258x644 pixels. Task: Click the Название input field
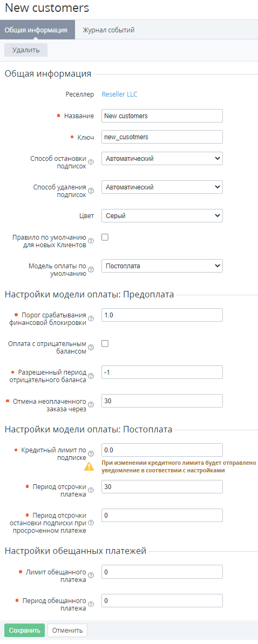(x=162, y=116)
